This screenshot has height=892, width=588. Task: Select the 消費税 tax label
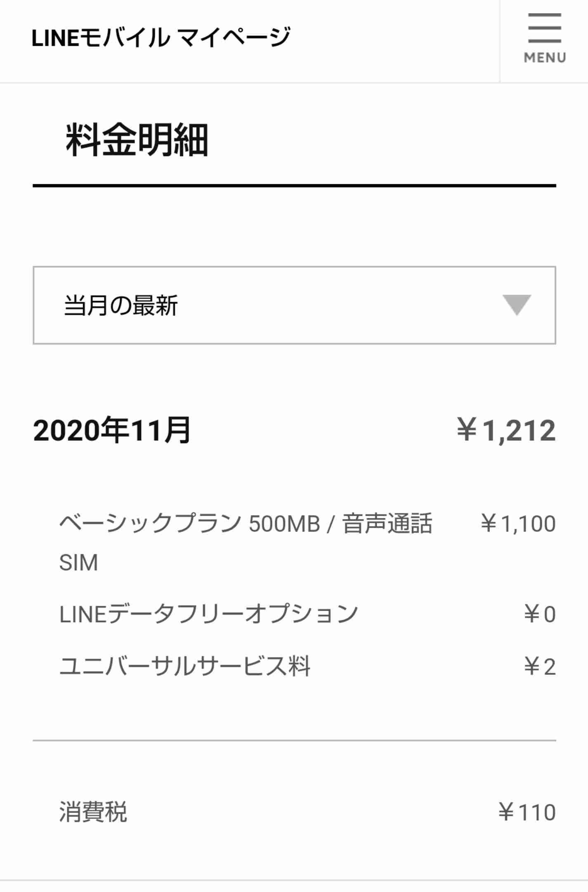(x=93, y=812)
